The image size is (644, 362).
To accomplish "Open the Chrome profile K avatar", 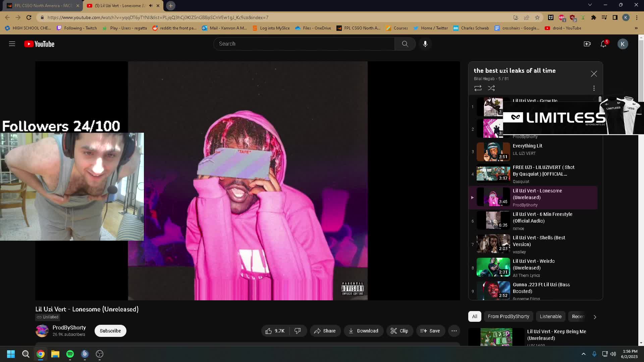I will [x=626, y=17].
